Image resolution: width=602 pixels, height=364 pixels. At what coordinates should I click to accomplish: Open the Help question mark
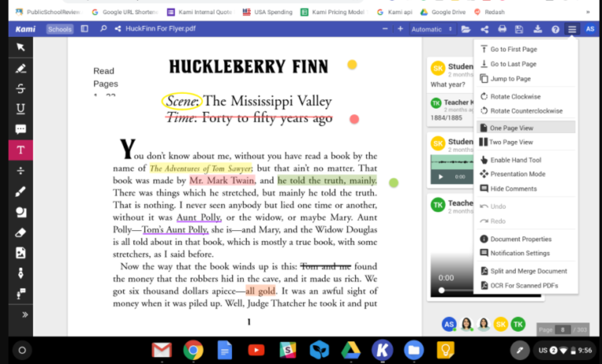coord(555,29)
